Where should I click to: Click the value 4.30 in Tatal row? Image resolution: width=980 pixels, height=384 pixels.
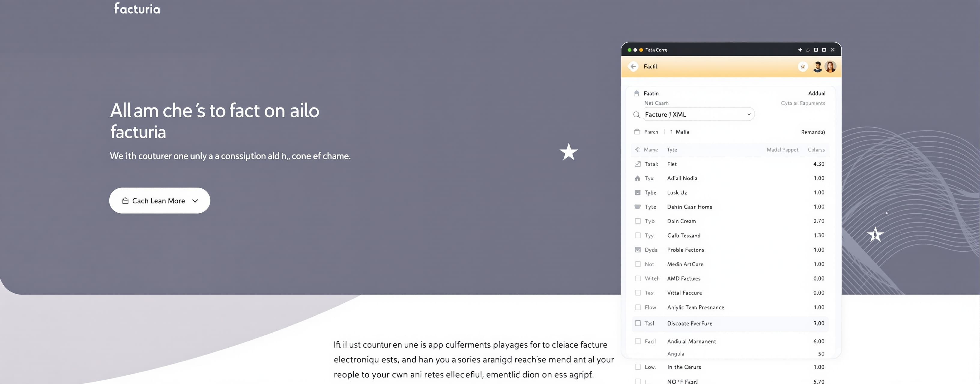coord(819,164)
